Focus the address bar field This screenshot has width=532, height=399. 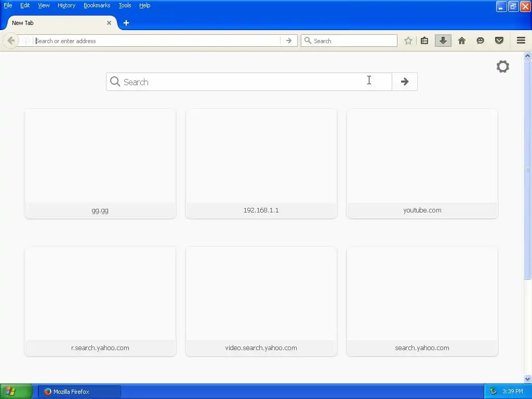tap(157, 41)
